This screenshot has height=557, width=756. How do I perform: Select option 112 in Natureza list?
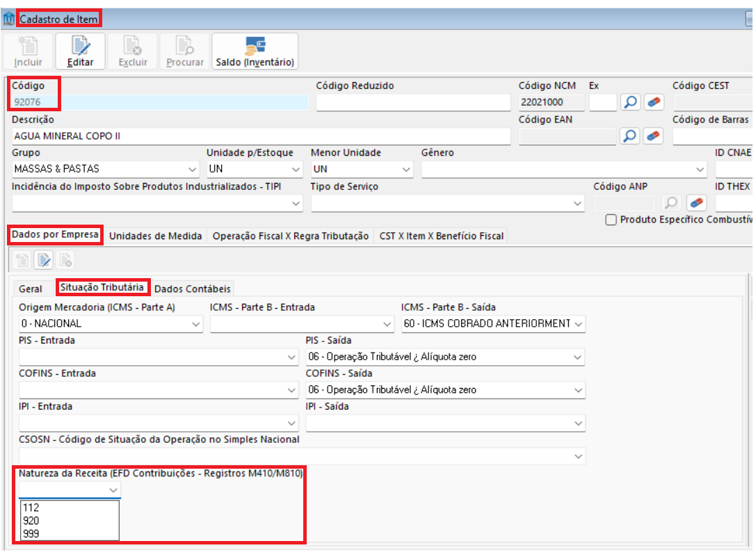(70, 508)
